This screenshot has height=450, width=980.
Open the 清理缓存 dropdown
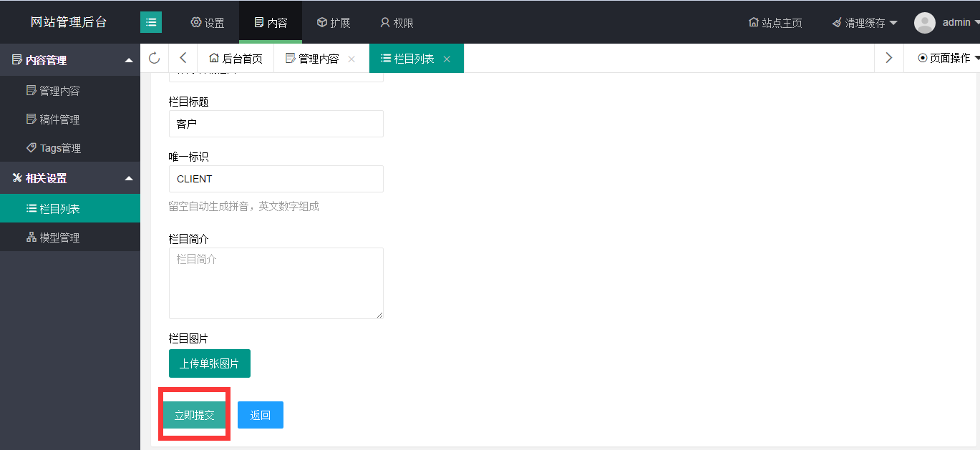pos(864,23)
